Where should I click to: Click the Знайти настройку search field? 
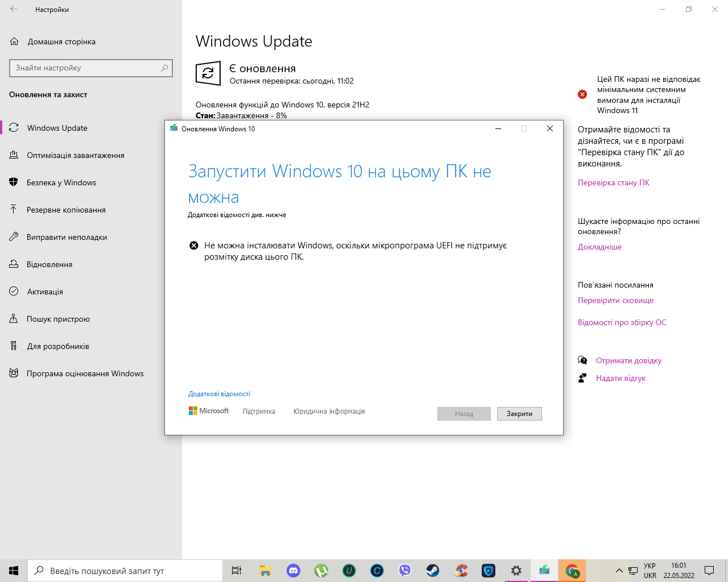pyautogui.click(x=91, y=68)
